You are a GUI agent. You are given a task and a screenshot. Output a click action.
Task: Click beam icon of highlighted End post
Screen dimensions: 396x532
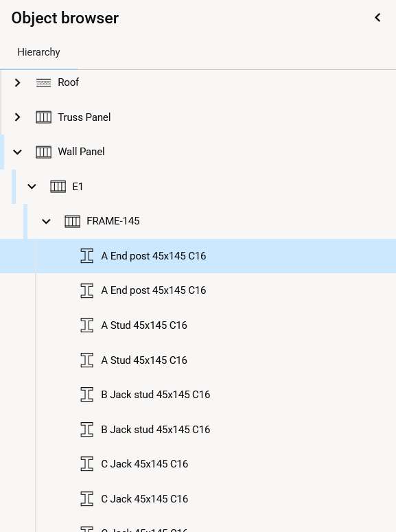click(87, 256)
